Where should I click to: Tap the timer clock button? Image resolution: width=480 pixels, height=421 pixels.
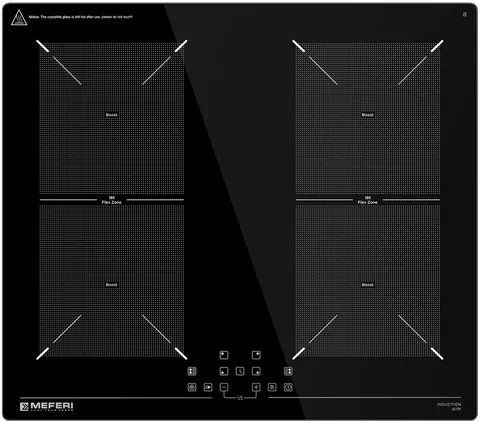[x=240, y=371]
